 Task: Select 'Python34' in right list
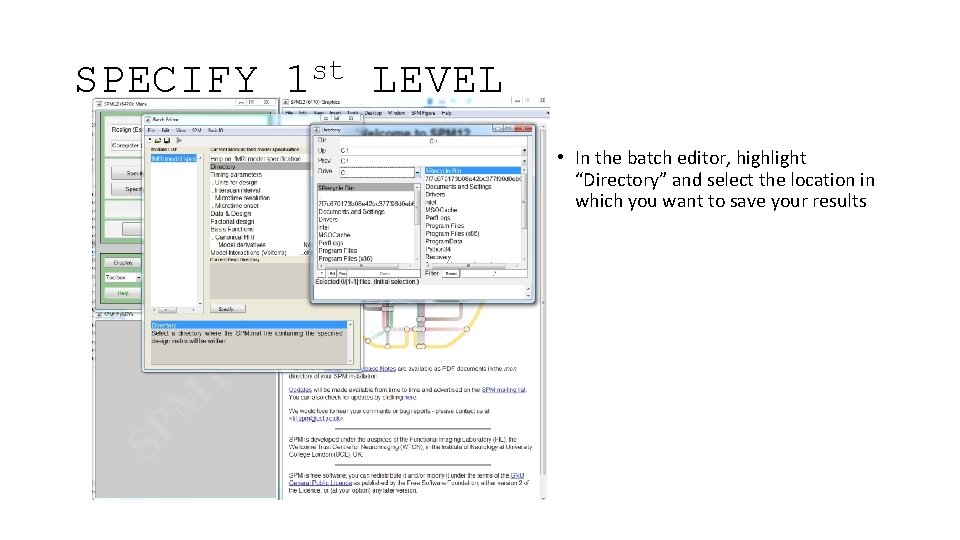tap(438, 250)
